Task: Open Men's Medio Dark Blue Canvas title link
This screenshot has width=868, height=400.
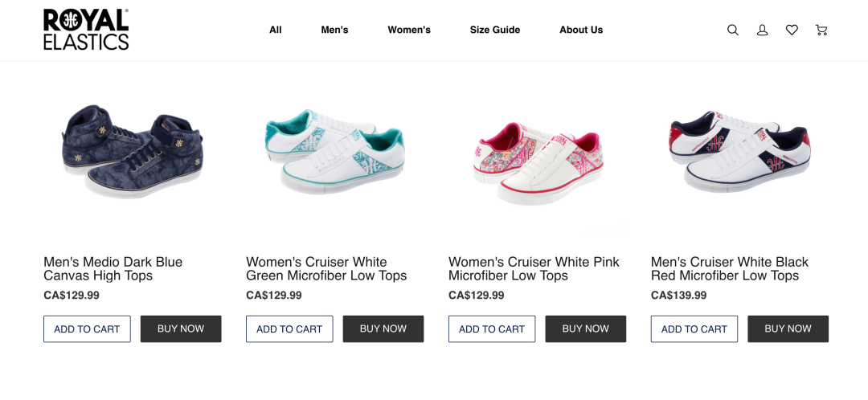Action: coord(113,269)
